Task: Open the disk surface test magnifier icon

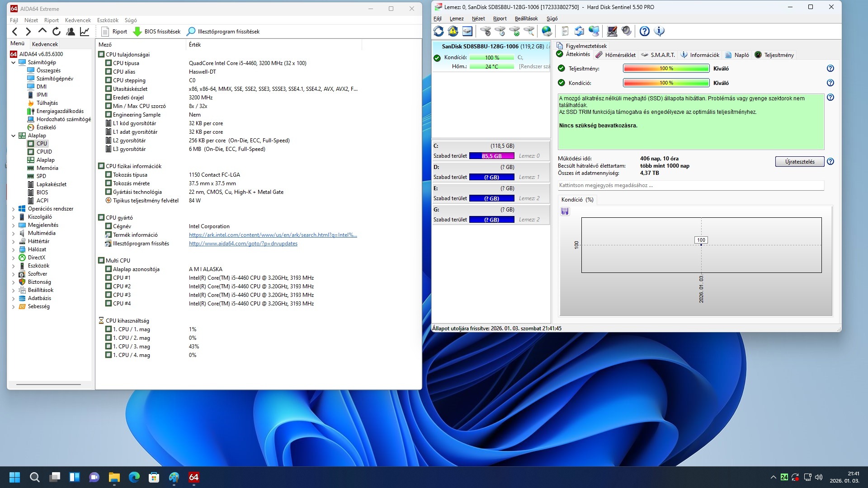Action: 528,31
